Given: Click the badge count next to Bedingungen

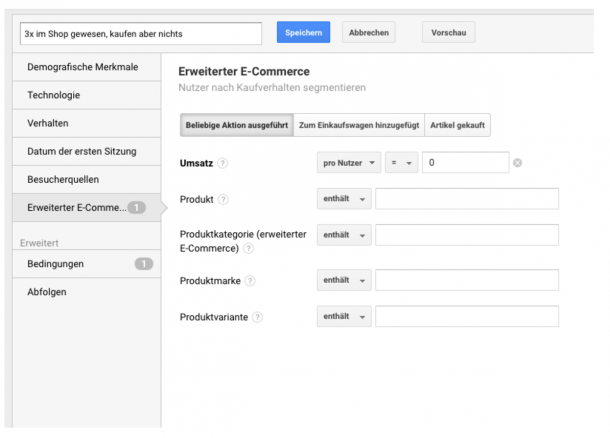Looking at the screenshot, I should click(x=144, y=264).
